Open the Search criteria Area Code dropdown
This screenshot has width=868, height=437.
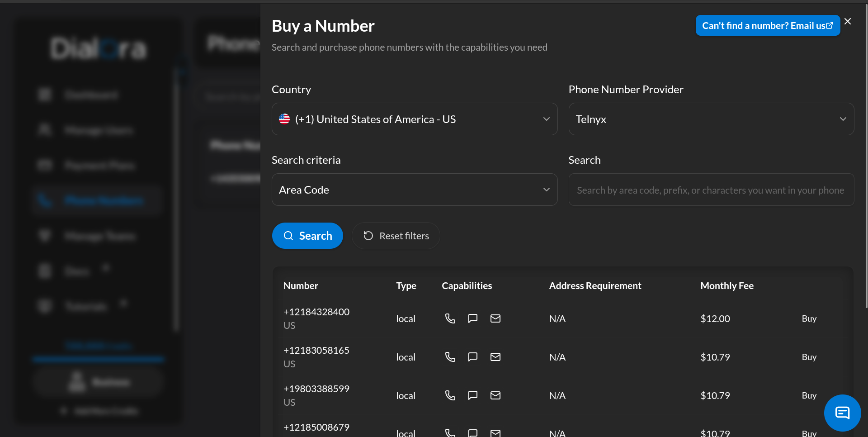coord(414,190)
